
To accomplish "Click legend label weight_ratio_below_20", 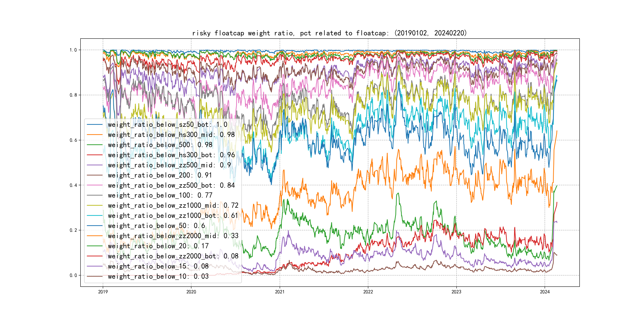I will 158,246.
